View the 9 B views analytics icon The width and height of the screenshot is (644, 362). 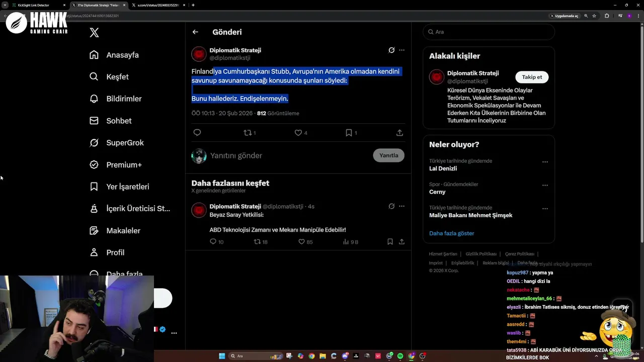pos(350,242)
